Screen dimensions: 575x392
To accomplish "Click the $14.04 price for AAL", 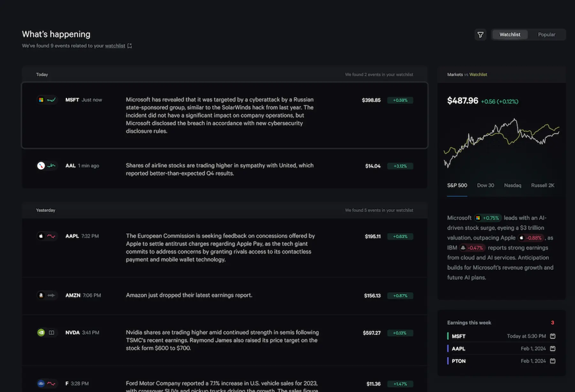I will 373,166.
